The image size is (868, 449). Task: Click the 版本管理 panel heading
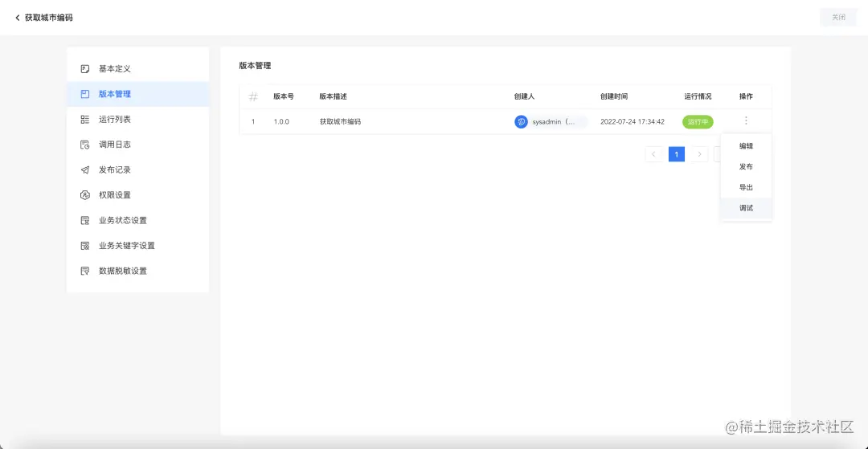[256, 66]
